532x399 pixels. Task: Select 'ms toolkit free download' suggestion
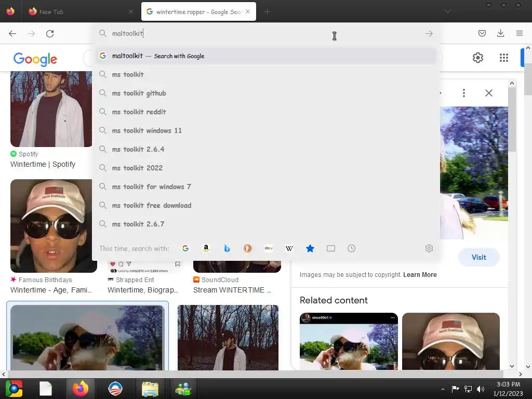click(x=266, y=206)
